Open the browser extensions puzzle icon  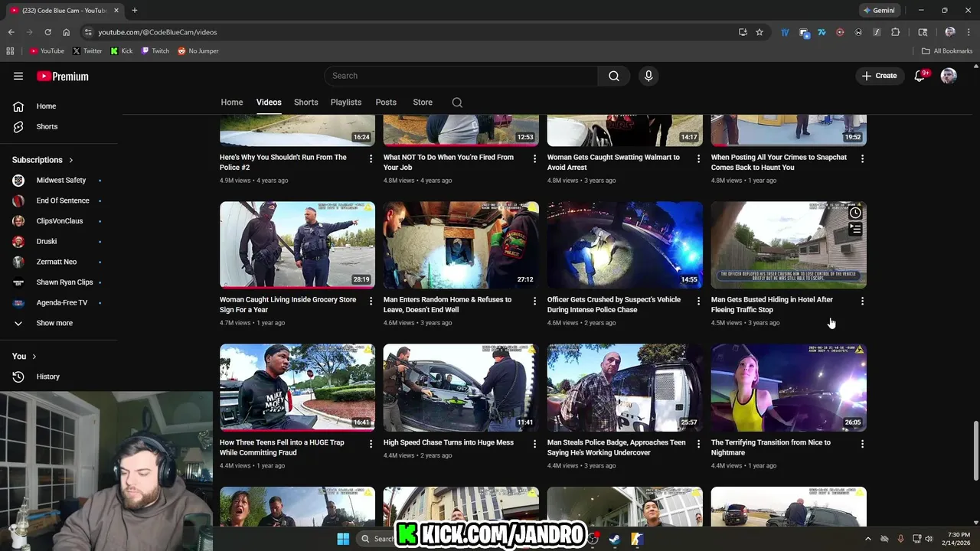coord(895,32)
